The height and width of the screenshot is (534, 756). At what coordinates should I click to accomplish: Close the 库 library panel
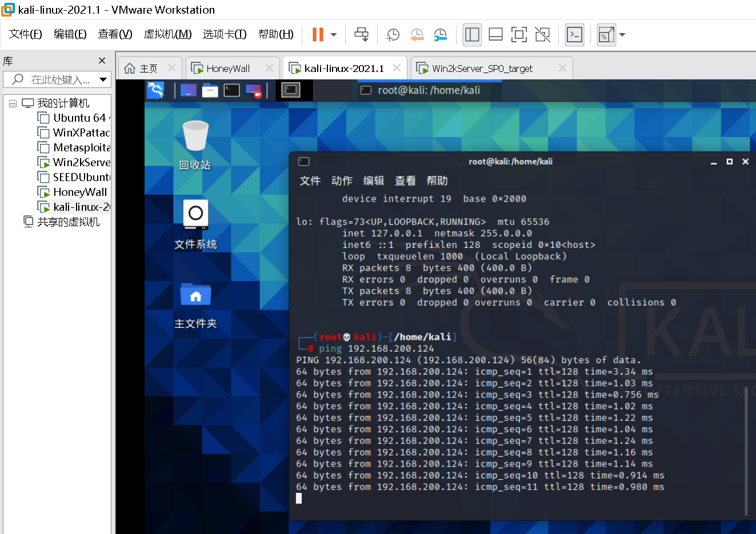(x=102, y=61)
